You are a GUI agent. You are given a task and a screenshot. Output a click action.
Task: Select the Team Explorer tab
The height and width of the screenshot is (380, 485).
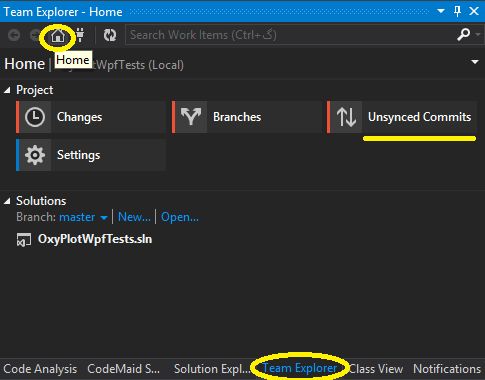[300, 368]
